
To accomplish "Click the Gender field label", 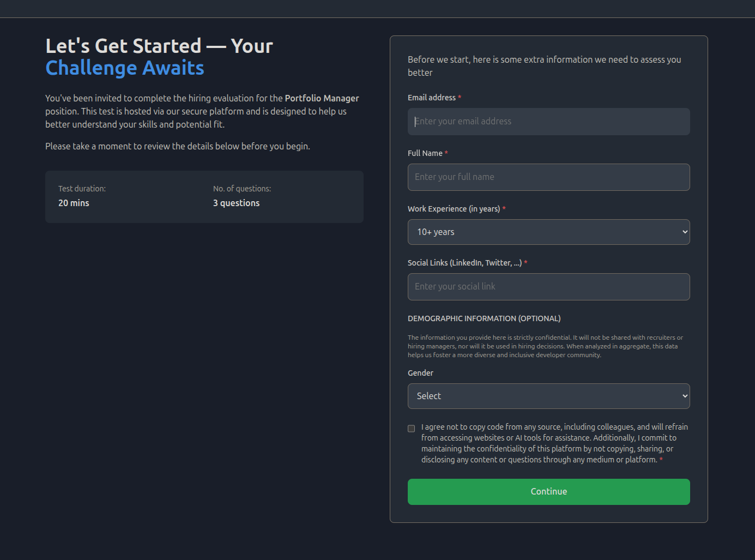I will [420, 373].
